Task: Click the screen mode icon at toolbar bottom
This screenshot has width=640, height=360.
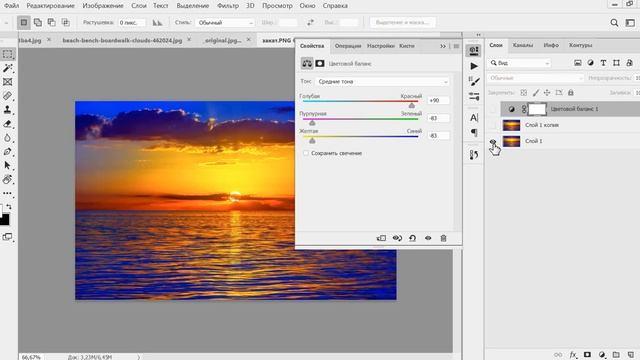Action: (7, 237)
